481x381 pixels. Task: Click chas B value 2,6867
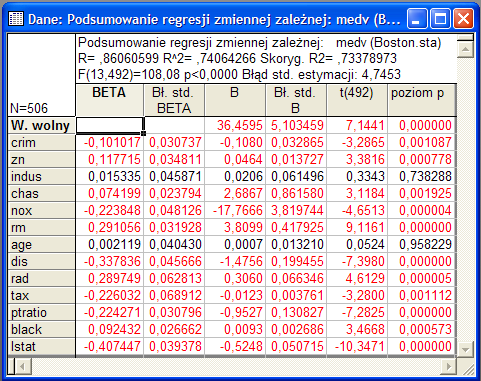point(235,194)
